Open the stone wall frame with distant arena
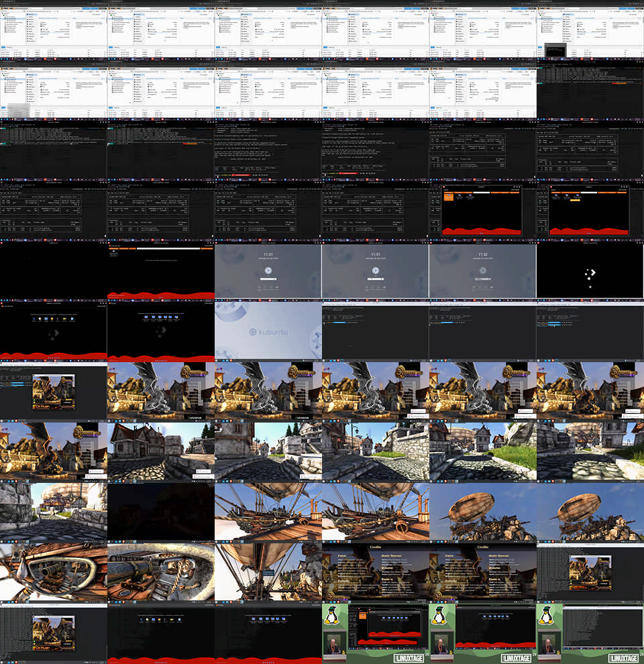The height and width of the screenshot is (664, 644). coord(54,512)
